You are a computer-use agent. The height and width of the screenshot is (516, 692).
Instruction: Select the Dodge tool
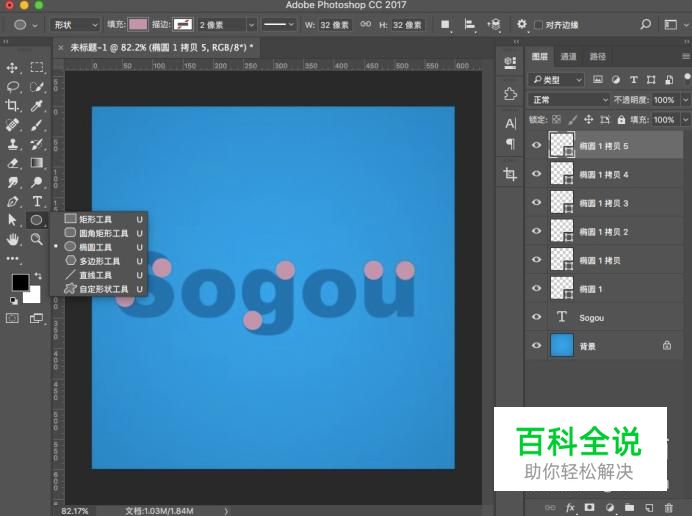point(37,182)
